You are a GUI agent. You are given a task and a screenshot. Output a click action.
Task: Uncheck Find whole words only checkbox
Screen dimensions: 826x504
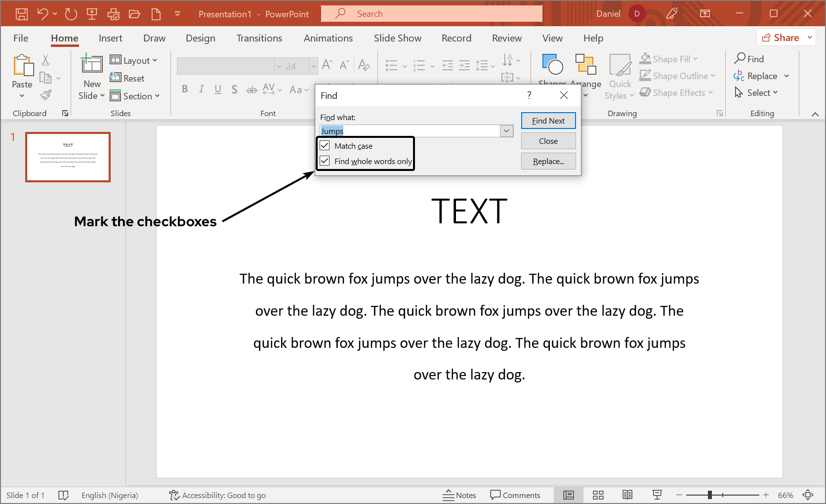coord(325,161)
